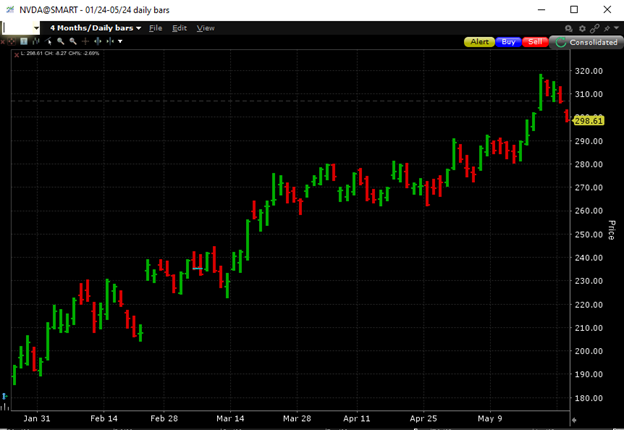Open the light blue table icon in toolbar

point(23,41)
